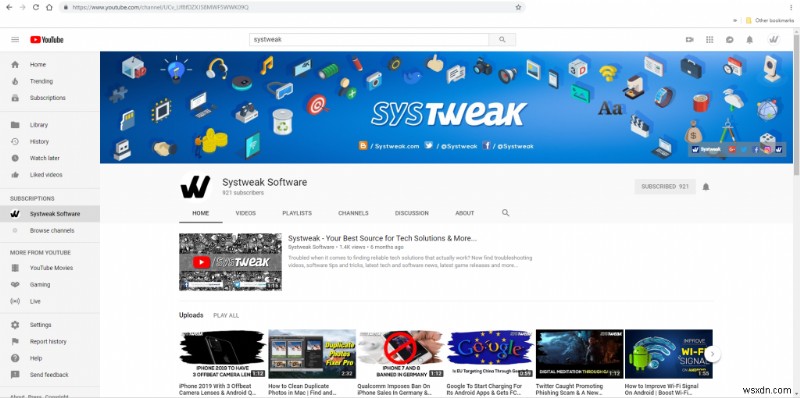Screen dimensions: 800x398
Task: Open History in the sidebar
Action: tap(50, 142)
